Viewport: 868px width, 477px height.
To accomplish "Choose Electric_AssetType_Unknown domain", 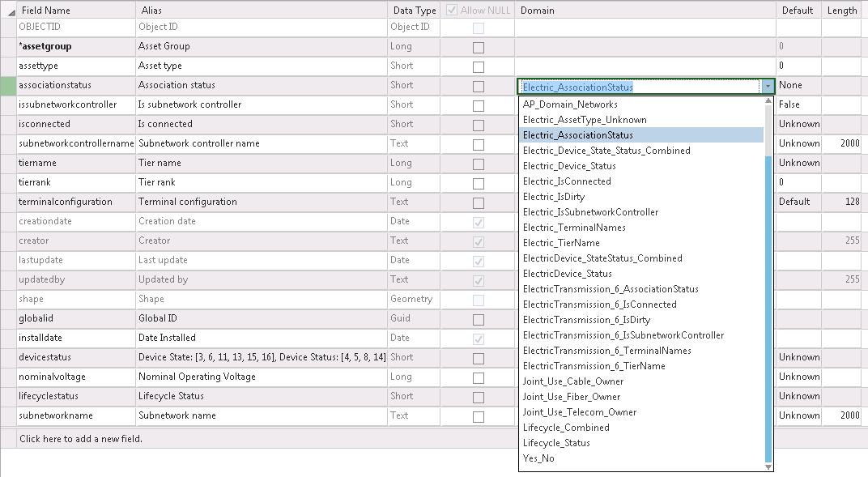I will [641, 120].
